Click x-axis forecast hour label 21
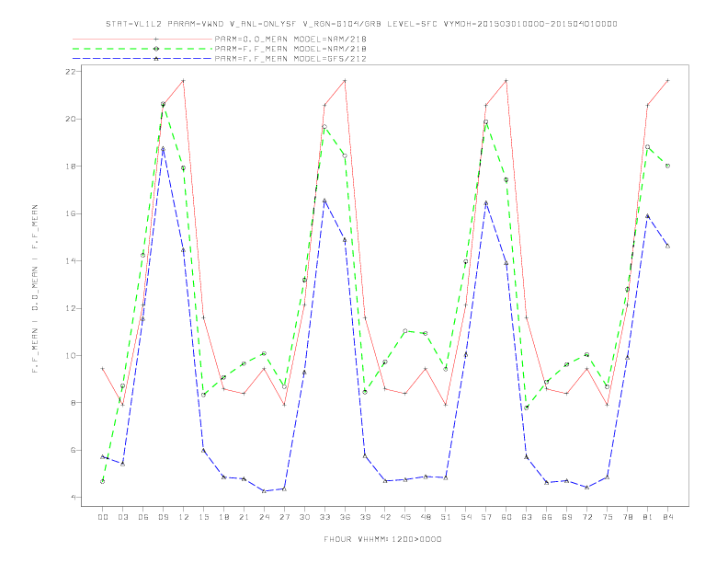This screenshot has width=728, height=563. click(244, 517)
